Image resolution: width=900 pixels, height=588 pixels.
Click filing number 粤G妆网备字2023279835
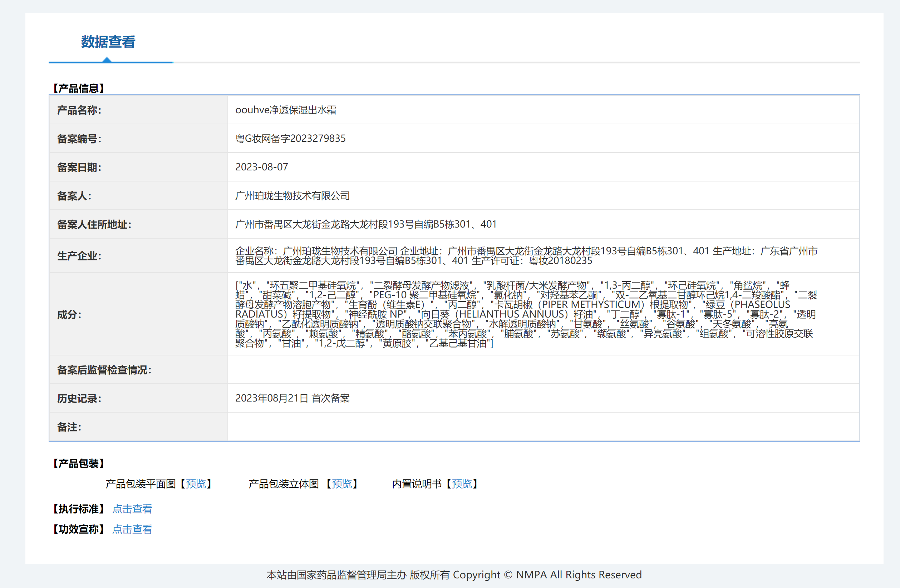click(290, 138)
